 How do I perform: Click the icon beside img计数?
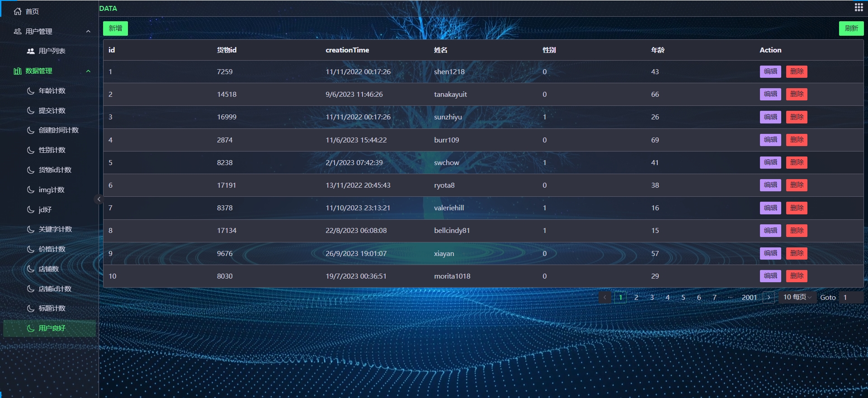(x=31, y=190)
